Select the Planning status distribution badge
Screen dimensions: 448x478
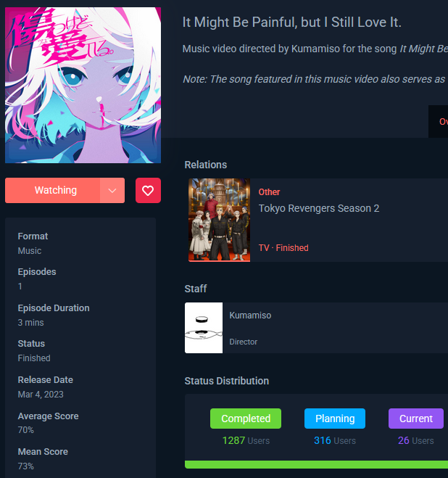pyautogui.click(x=335, y=419)
